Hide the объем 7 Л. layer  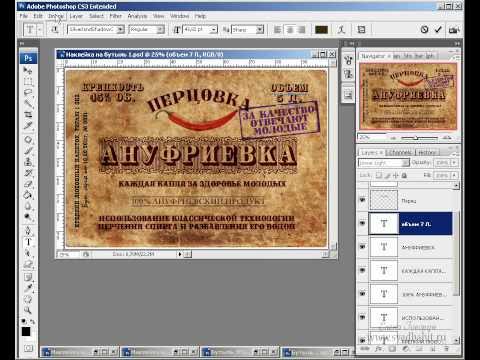pyautogui.click(x=362, y=223)
